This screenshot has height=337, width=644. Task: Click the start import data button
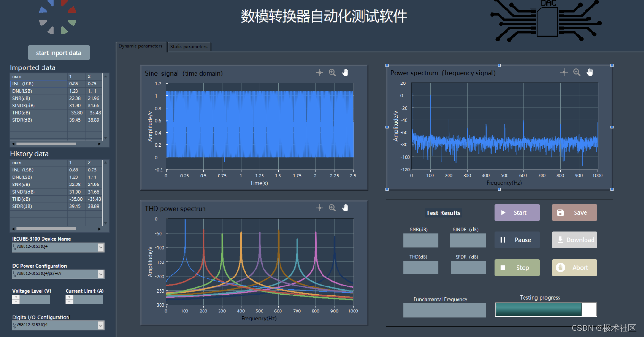point(59,52)
